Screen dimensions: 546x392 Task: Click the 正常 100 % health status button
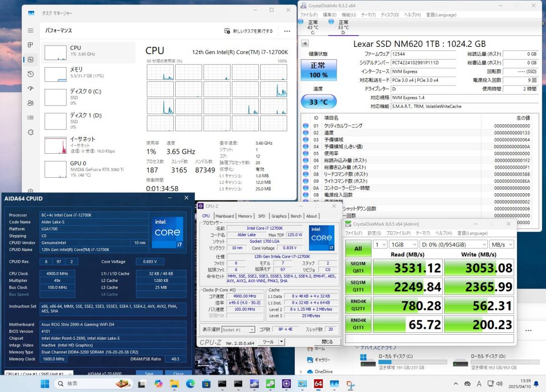point(318,70)
